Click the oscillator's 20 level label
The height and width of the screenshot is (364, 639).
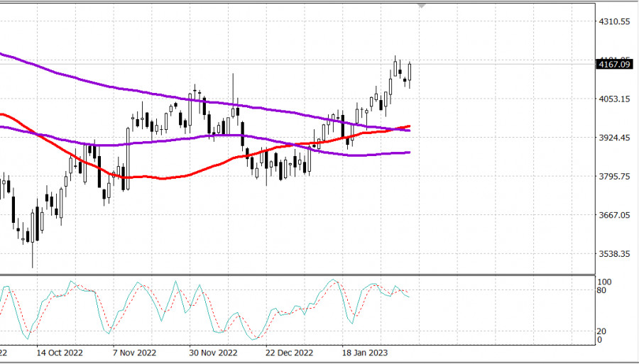pos(601,331)
